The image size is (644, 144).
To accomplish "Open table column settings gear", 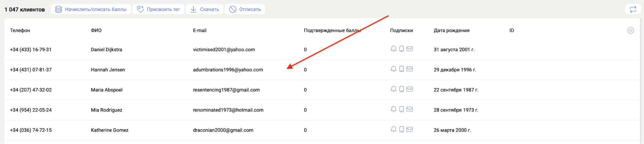I will pyautogui.click(x=630, y=30).
